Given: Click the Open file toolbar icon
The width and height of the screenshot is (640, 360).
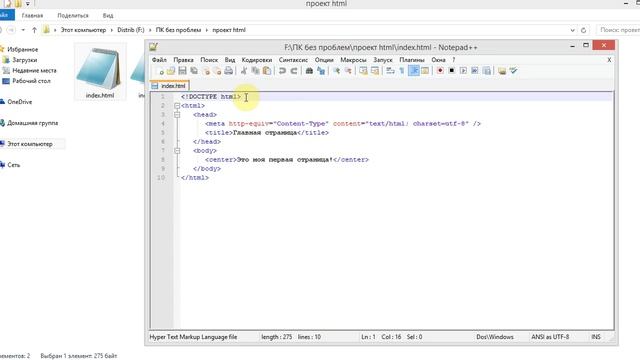Looking at the screenshot, I should (171, 71).
